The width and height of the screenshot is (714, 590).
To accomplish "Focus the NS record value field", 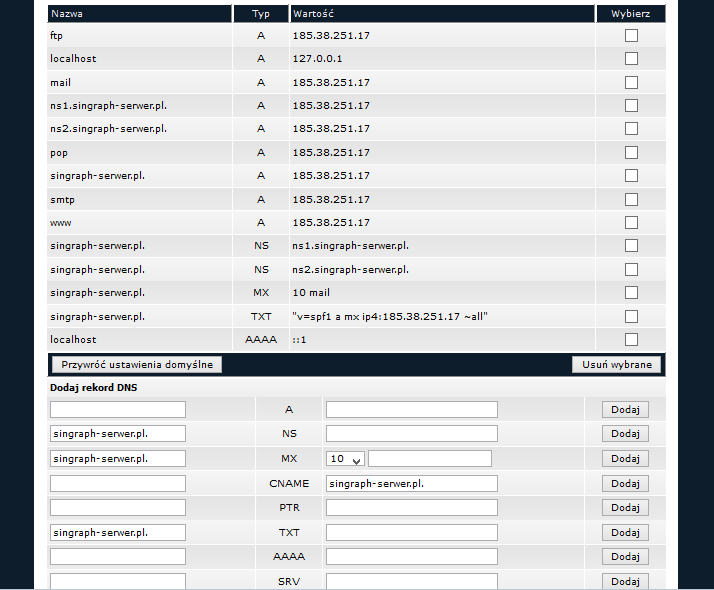I will click(x=412, y=433).
